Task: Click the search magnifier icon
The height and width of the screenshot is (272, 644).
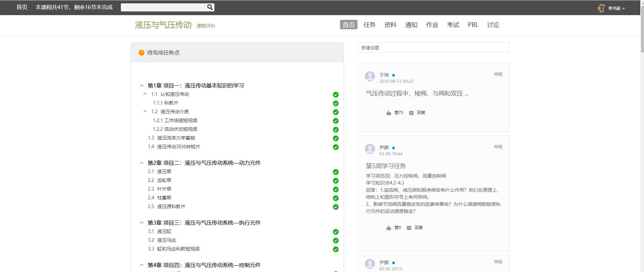Action: (210, 7)
